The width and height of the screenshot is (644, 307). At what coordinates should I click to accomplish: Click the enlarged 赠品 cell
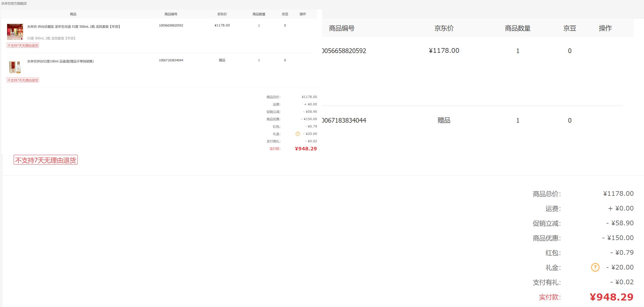(444, 120)
